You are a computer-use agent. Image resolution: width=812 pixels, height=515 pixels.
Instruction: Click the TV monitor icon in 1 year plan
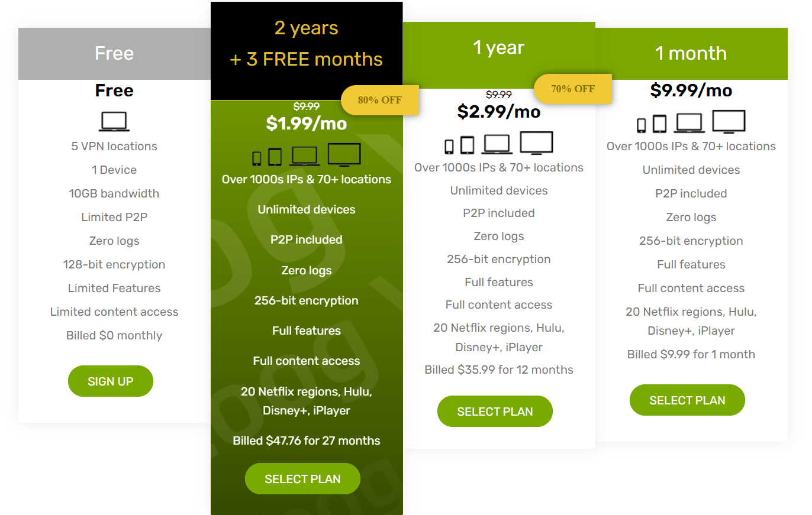coord(536,143)
